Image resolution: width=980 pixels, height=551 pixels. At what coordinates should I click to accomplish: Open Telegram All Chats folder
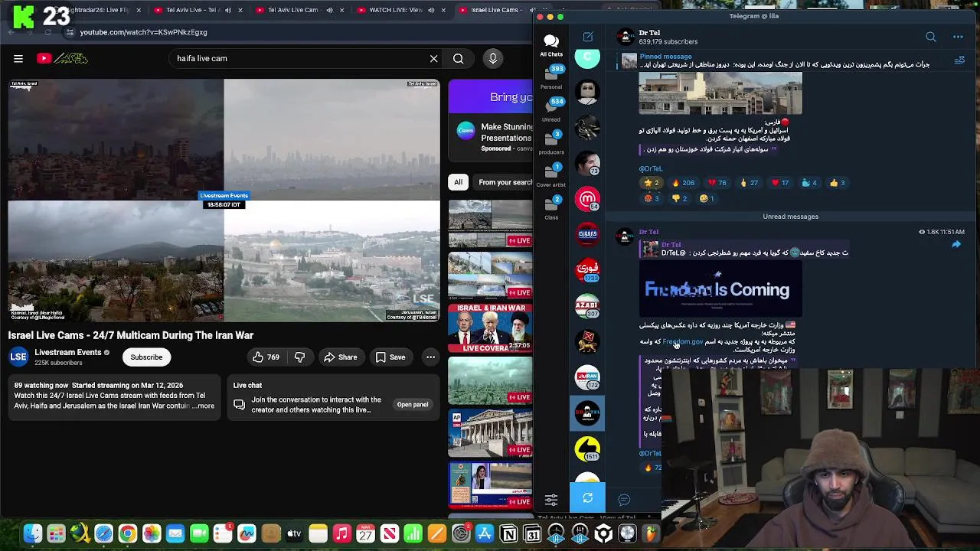tap(551, 45)
